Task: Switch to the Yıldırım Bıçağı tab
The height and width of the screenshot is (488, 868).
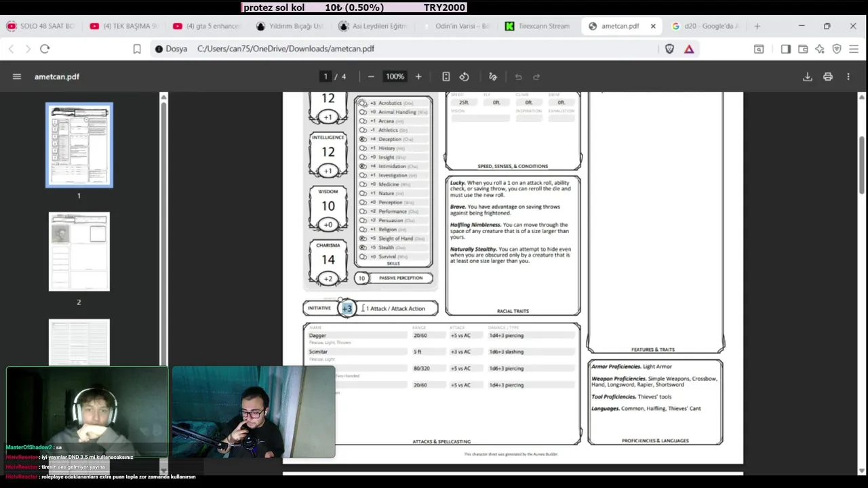Action: [x=292, y=26]
